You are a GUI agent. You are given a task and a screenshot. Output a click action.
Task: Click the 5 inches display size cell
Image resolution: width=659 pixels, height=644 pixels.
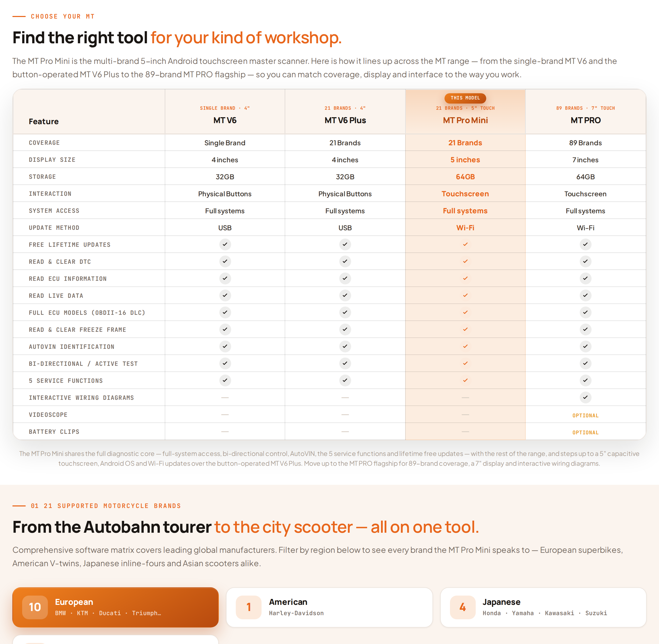(x=465, y=160)
